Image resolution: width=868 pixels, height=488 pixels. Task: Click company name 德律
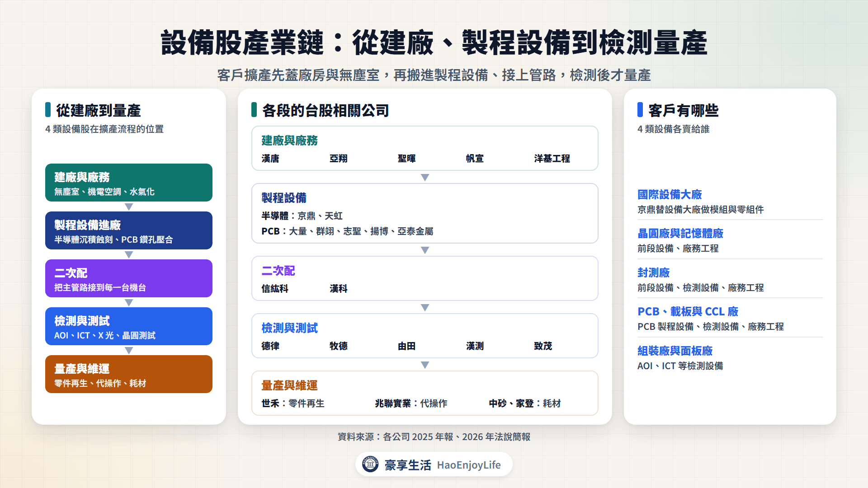(x=270, y=346)
